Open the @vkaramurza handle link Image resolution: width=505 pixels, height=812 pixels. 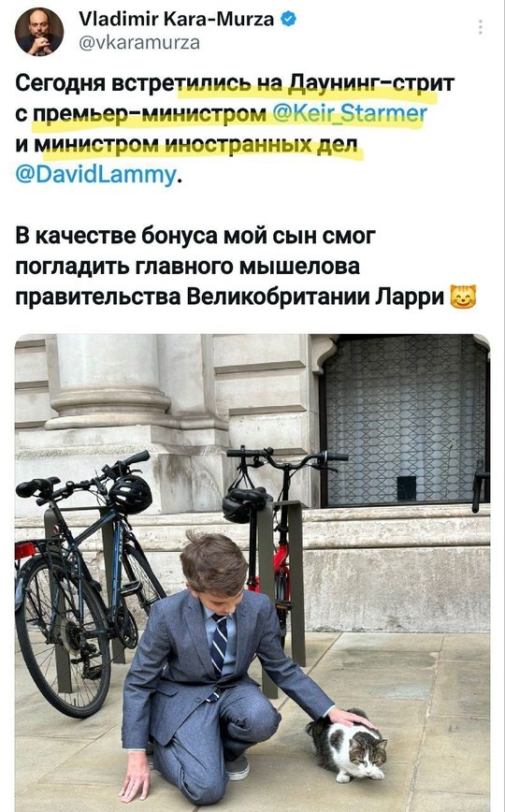138,42
